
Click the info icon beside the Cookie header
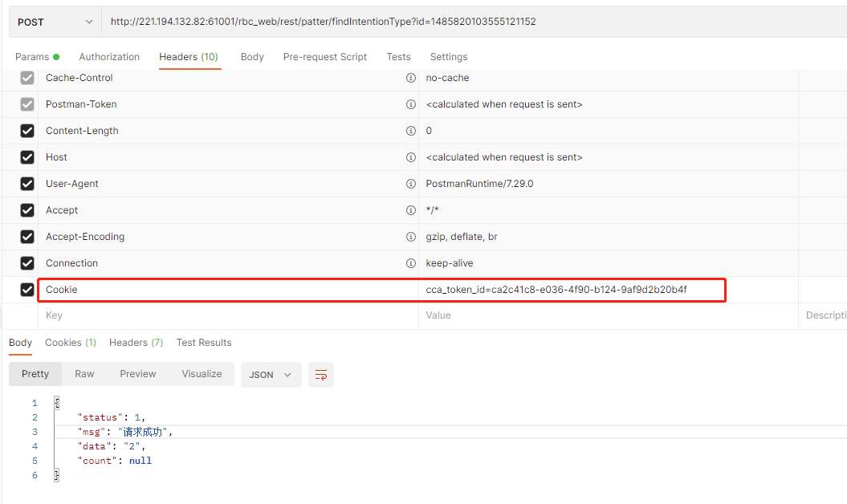[411, 290]
